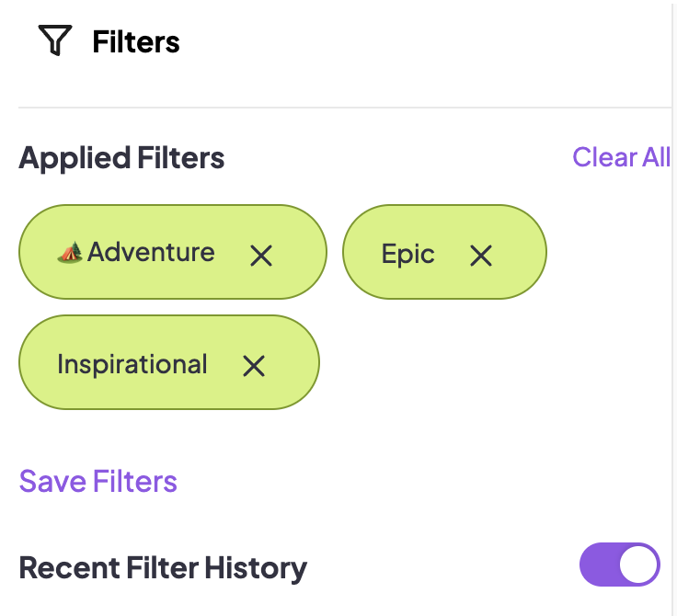Image resolution: width=677 pixels, height=616 pixels.
Task: Clear all applied filters
Action: tap(621, 157)
